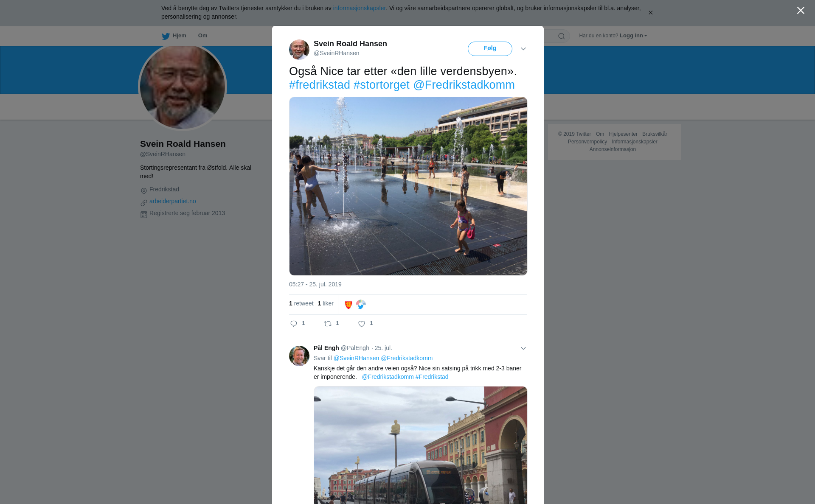Open the fountain photo in tweet

[408, 186]
